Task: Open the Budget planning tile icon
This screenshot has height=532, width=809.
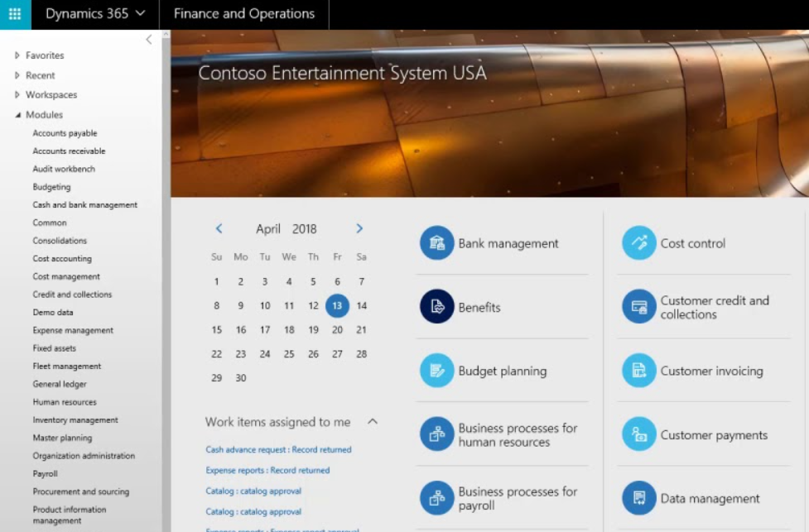Action: pos(436,370)
